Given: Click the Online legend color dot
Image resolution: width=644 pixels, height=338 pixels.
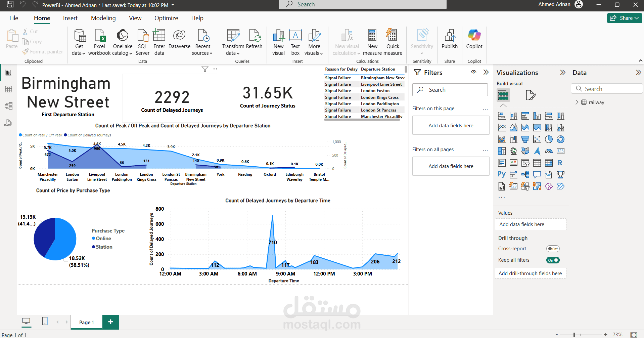Looking at the screenshot, I should tap(94, 238).
